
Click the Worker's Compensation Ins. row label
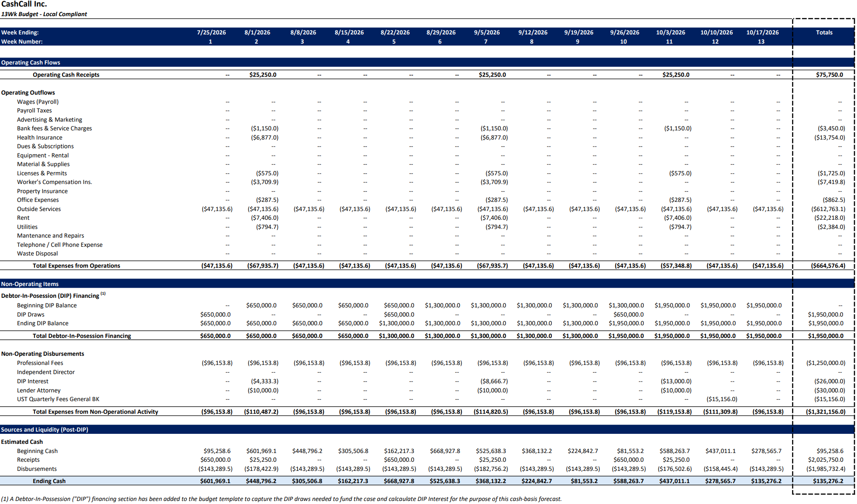54,182
